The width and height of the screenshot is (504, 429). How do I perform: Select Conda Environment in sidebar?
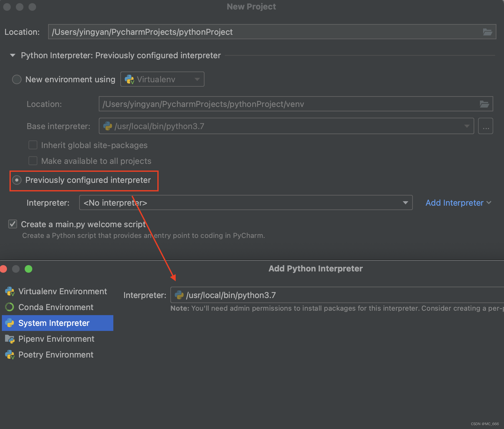58,307
